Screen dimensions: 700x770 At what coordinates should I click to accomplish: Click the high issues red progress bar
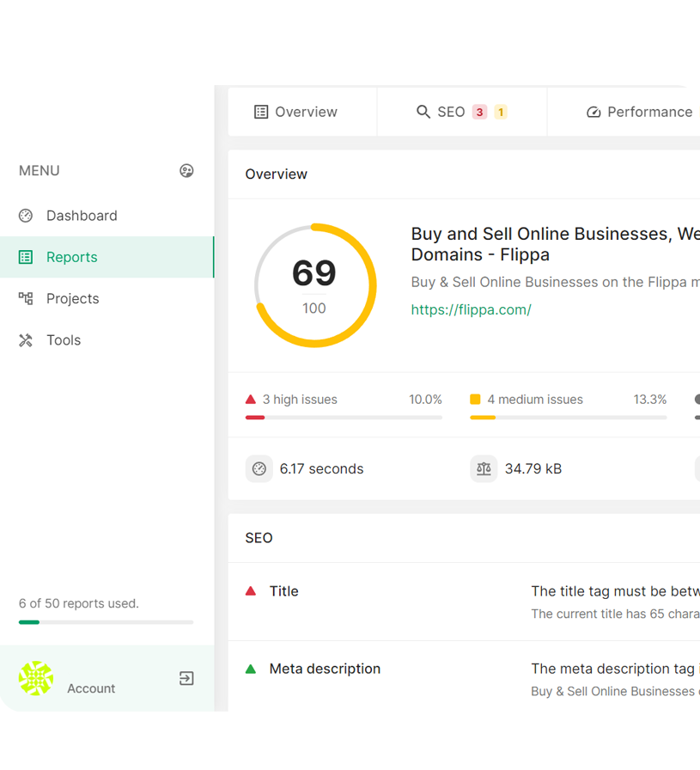[x=344, y=418]
